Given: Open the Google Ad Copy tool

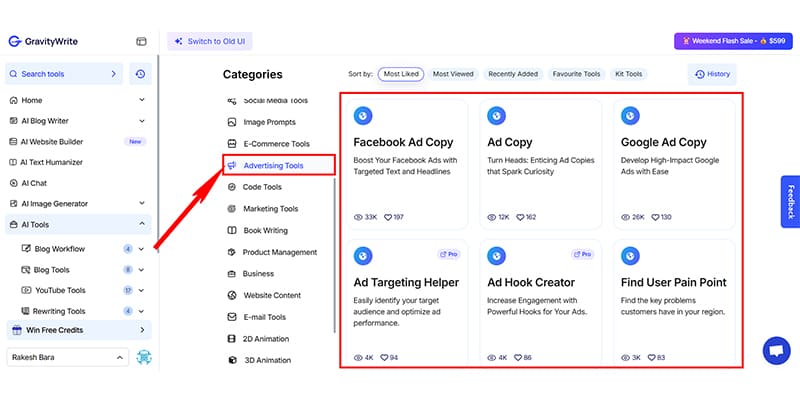Looking at the screenshot, I should click(x=674, y=164).
